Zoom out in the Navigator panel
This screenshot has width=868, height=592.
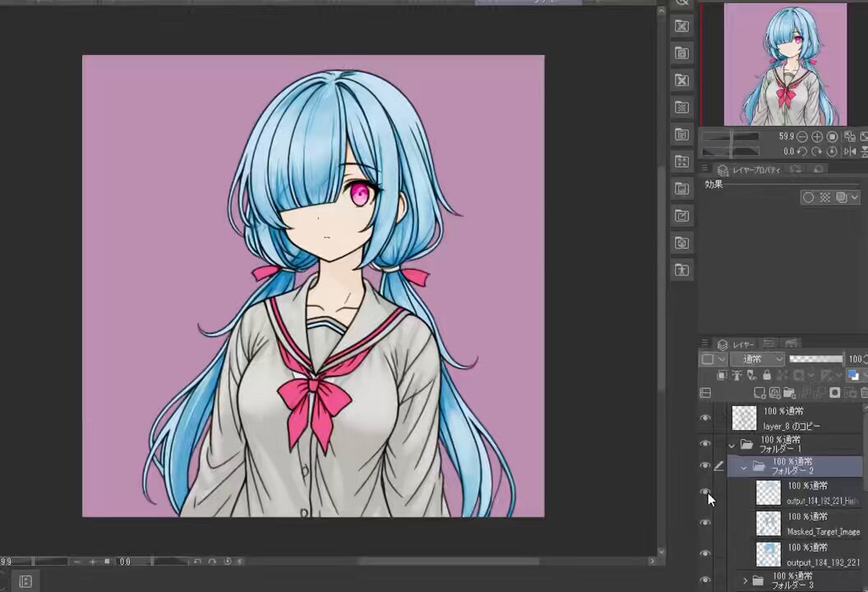[x=801, y=136]
